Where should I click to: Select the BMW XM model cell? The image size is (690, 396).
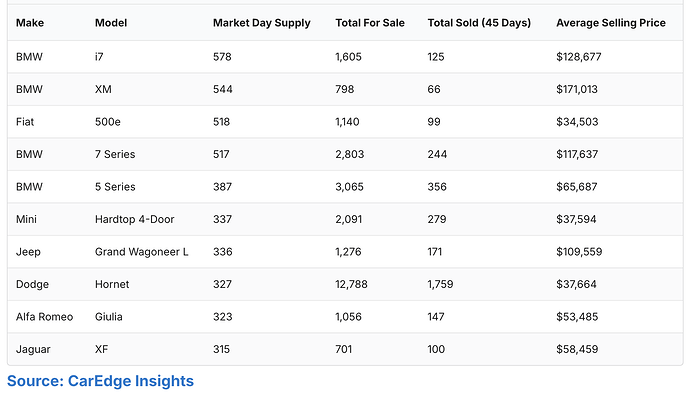click(103, 89)
